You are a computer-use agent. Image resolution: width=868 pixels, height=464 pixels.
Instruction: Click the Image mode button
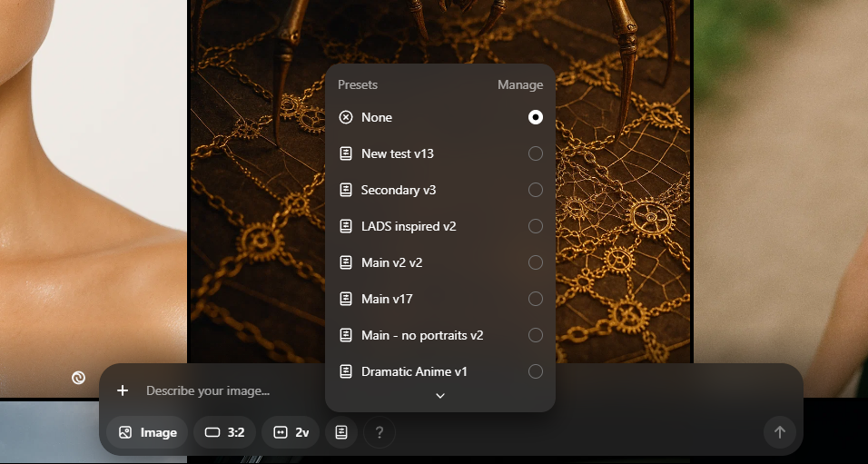tap(147, 432)
